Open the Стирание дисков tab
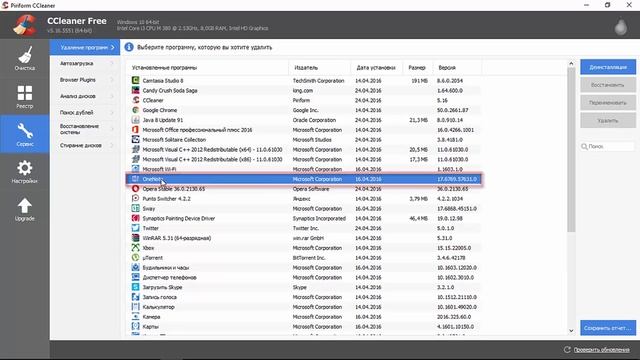Screen dimensions: 640x360 (x=85, y=145)
